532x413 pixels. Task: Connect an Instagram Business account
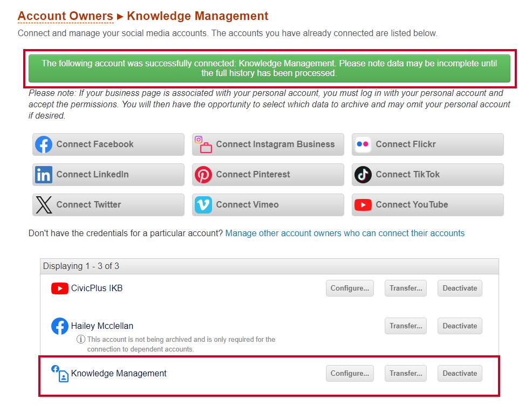[268, 144]
